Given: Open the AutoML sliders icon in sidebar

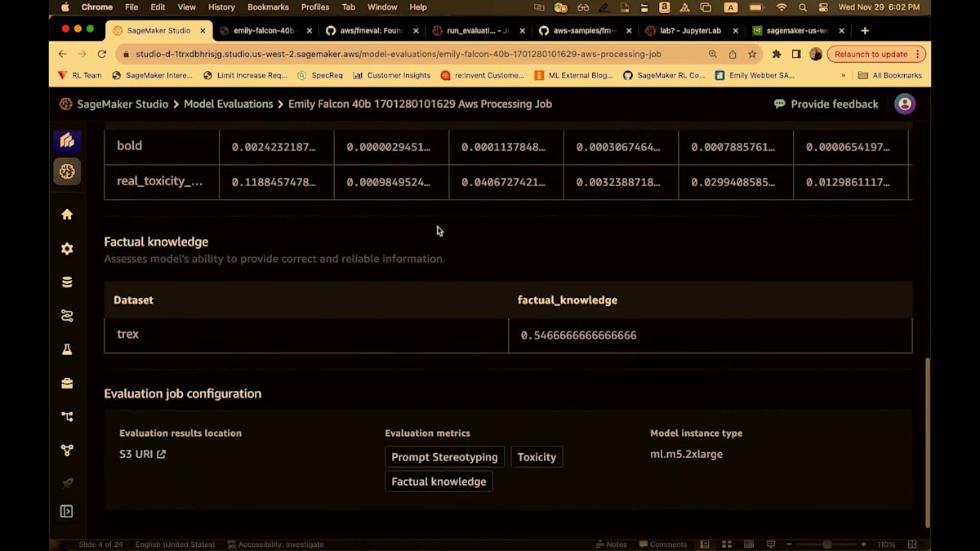Looking at the screenshot, I should point(67,316).
